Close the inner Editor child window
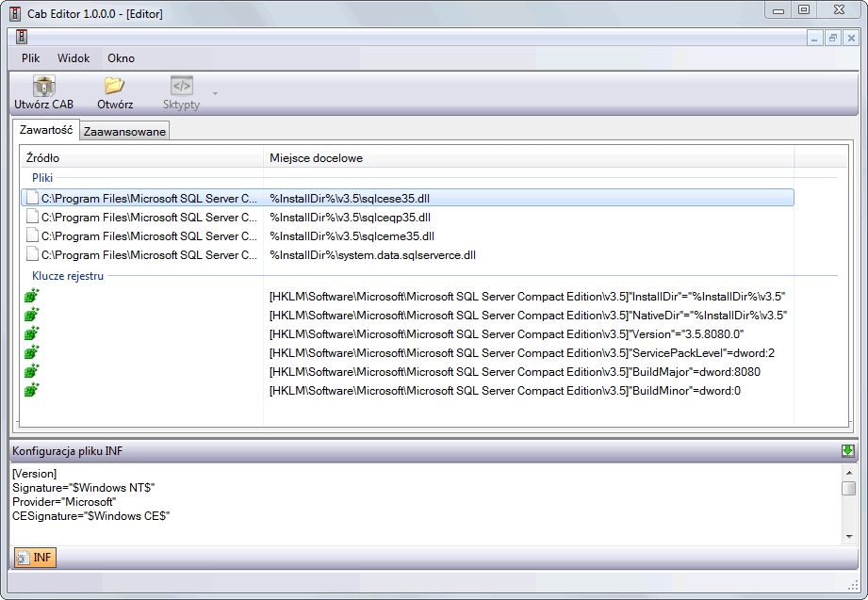868x600 pixels. [x=851, y=39]
